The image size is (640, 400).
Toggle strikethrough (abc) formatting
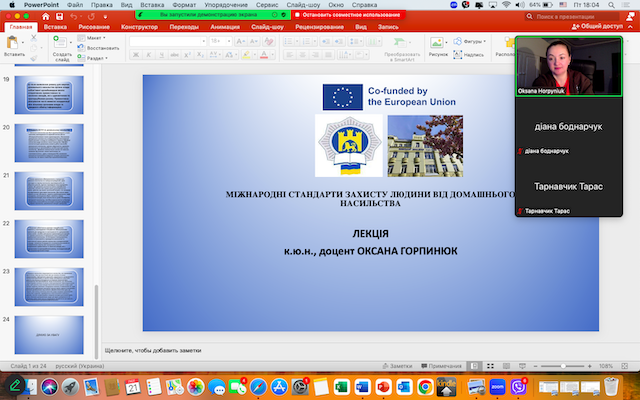point(175,55)
